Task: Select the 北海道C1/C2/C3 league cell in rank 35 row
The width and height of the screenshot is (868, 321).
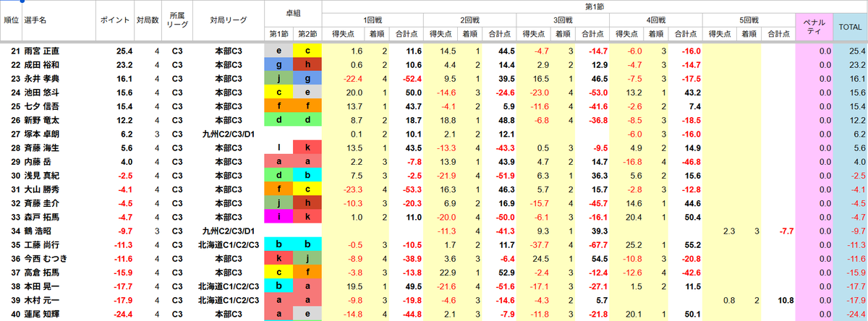Action: (x=228, y=244)
